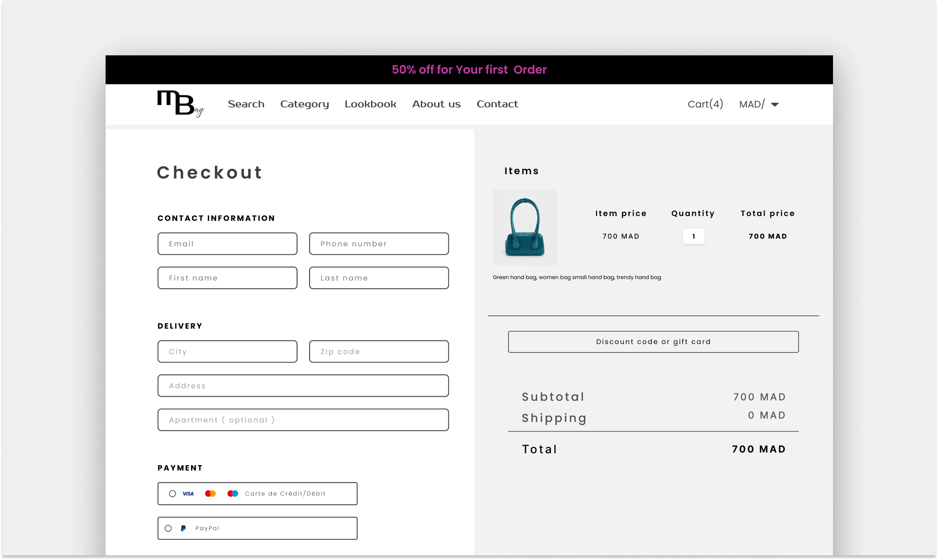
Task: Click the Visa card icon
Action: pyautogui.click(x=188, y=494)
